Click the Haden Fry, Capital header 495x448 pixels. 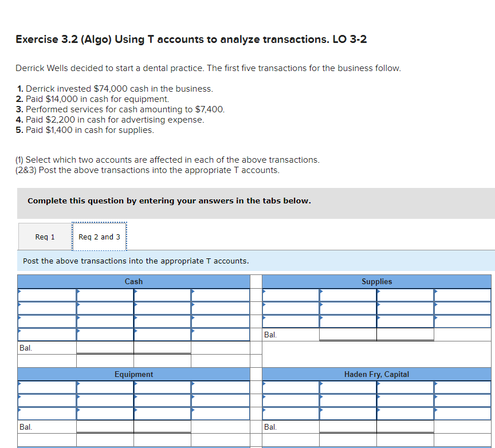pos(378,374)
